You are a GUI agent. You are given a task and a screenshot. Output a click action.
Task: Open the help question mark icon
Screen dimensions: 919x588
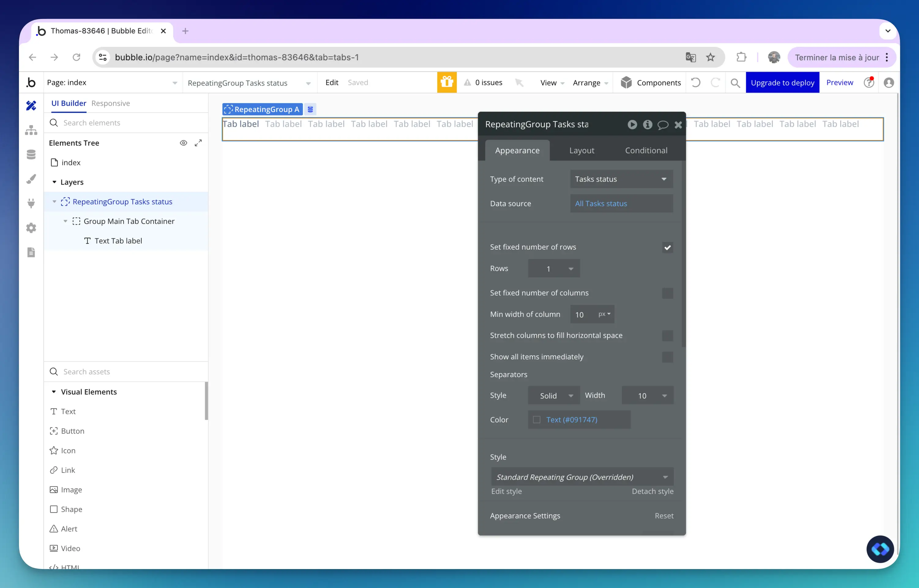(x=869, y=83)
